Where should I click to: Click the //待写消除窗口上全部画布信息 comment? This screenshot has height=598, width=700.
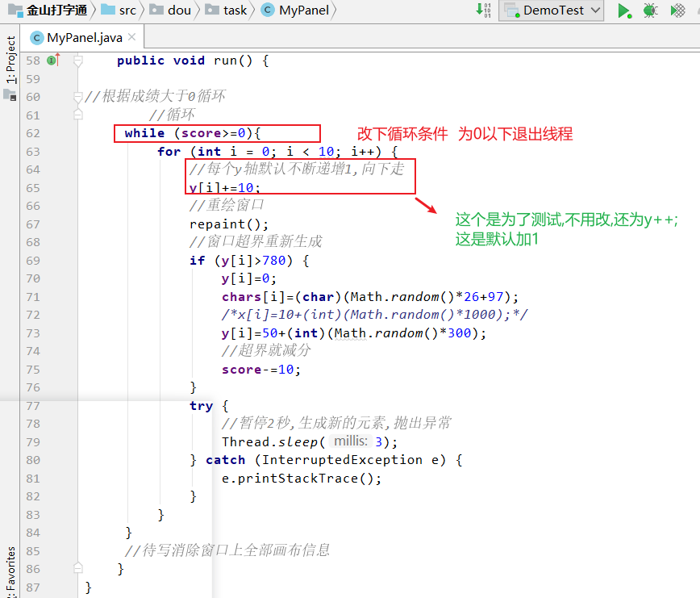227,550
